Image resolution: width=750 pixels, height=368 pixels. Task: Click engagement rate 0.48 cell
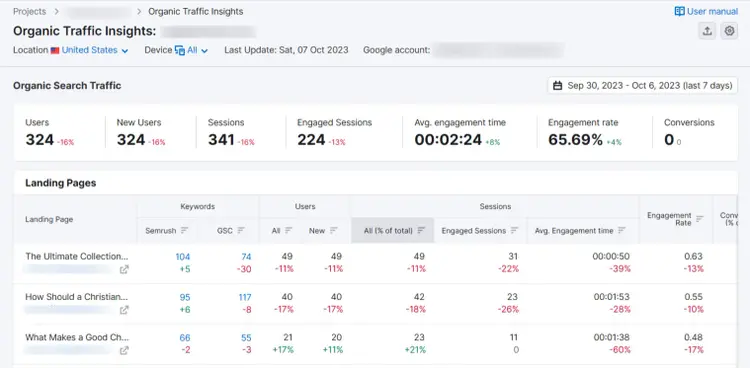(x=694, y=338)
